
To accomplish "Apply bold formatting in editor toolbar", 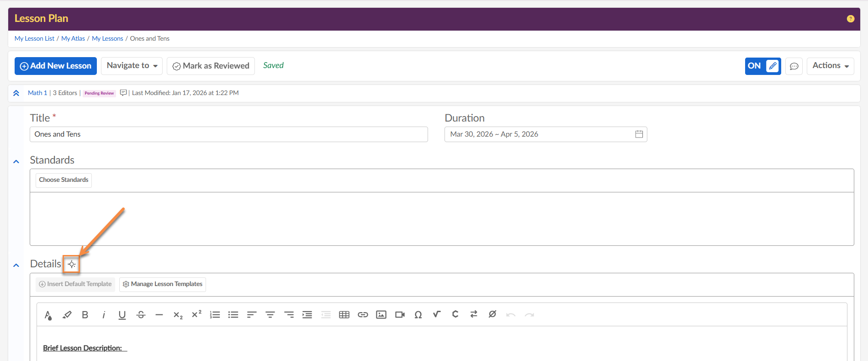I will 85,314.
